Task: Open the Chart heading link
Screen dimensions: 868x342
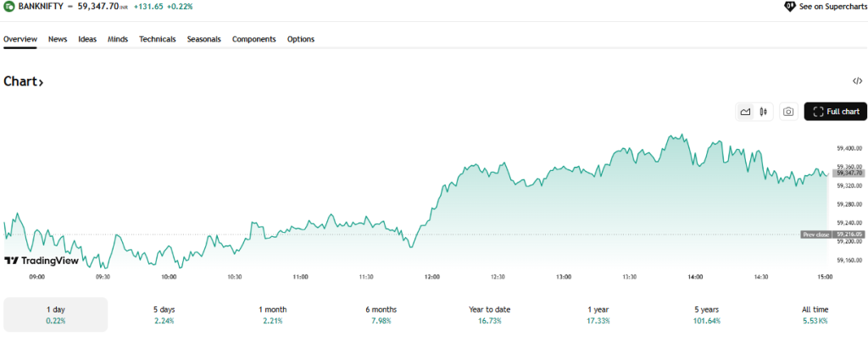Action: [23, 82]
